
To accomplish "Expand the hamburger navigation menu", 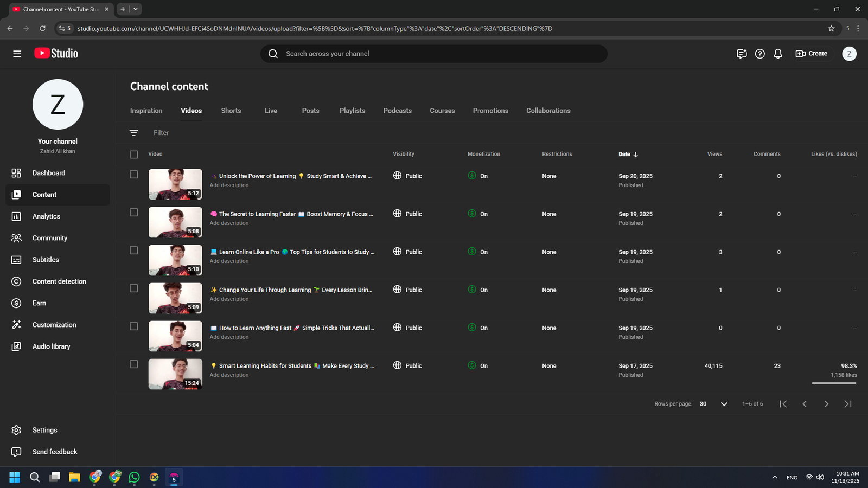I will [17, 54].
